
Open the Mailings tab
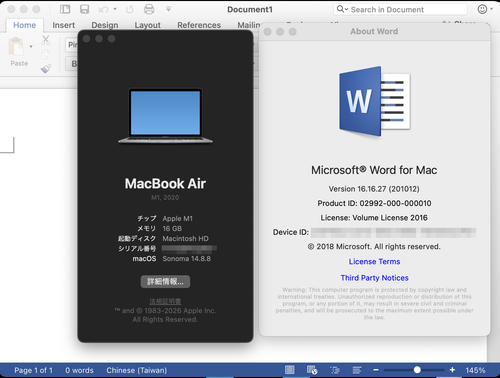(x=248, y=25)
